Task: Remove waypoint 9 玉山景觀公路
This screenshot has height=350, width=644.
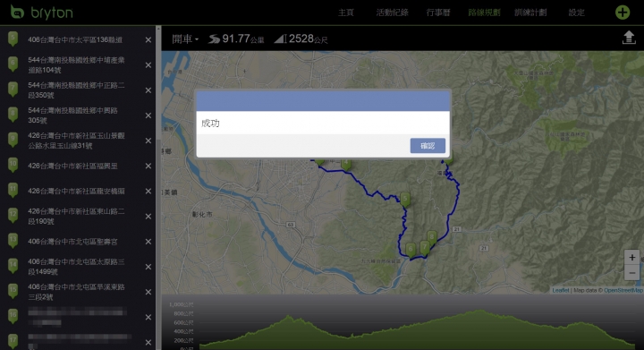Action: [x=148, y=141]
